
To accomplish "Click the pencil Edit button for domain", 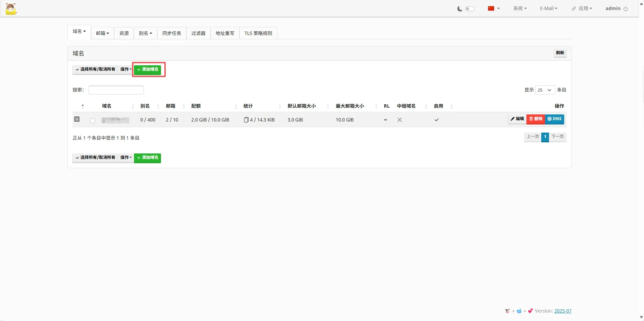I will click(x=517, y=119).
